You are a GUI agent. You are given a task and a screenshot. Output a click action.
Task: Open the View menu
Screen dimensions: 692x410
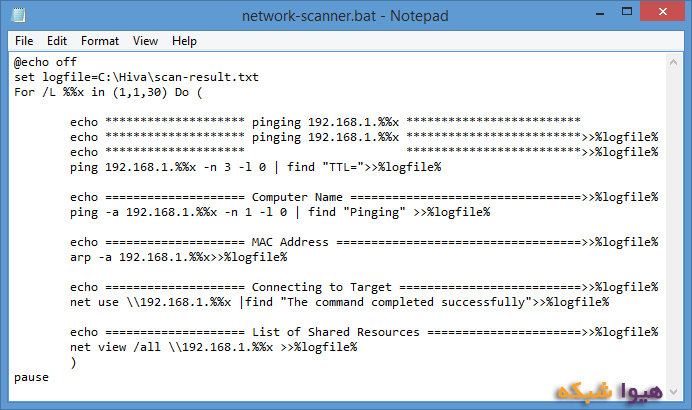click(x=146, y=41)
